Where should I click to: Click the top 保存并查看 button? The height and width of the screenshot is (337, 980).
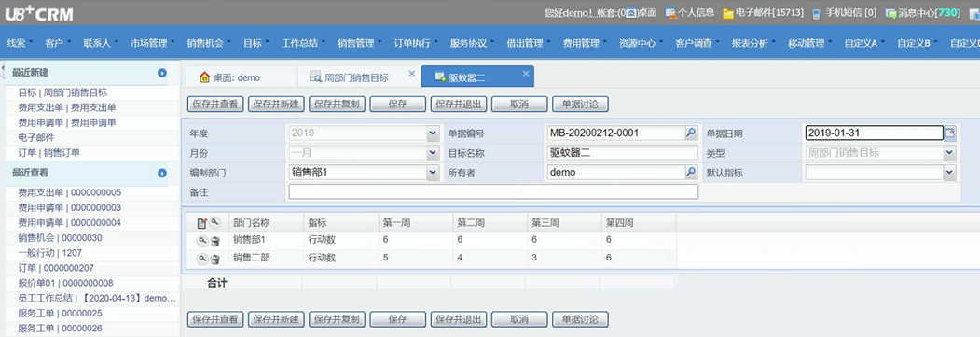[215, 105]
